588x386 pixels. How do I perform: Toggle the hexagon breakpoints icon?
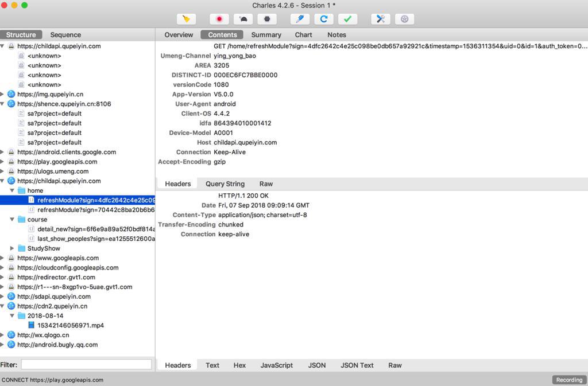(267, 19)
